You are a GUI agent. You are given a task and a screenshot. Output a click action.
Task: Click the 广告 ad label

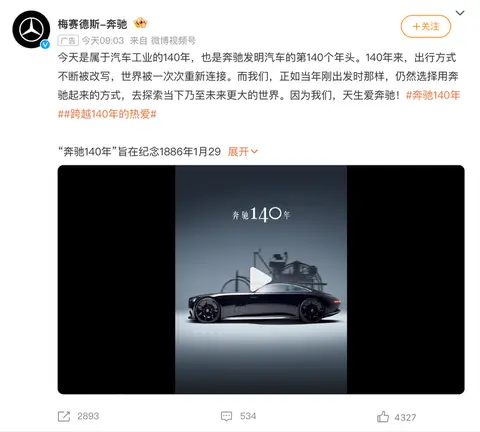[68, 41]
